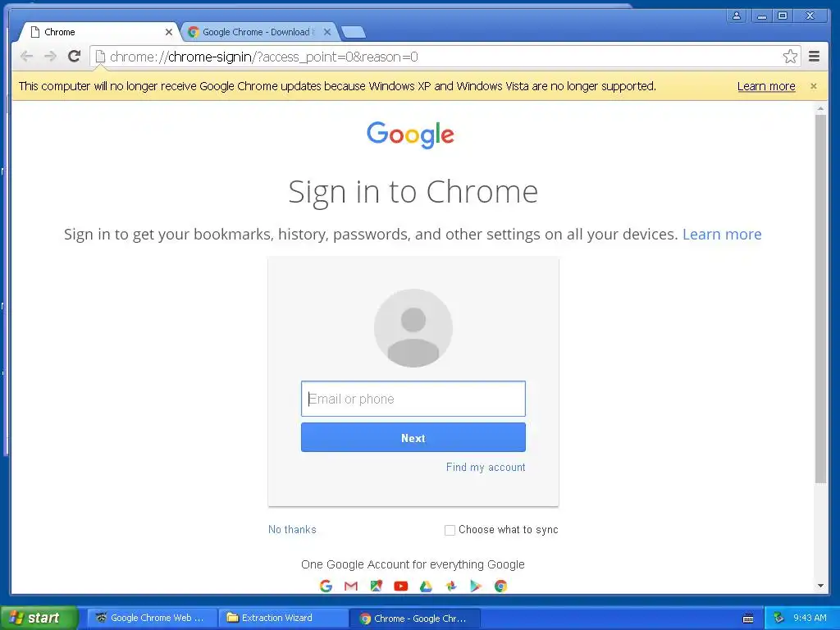Click the Email or phone field
The image size is (840, 630).
click(413, 399)
